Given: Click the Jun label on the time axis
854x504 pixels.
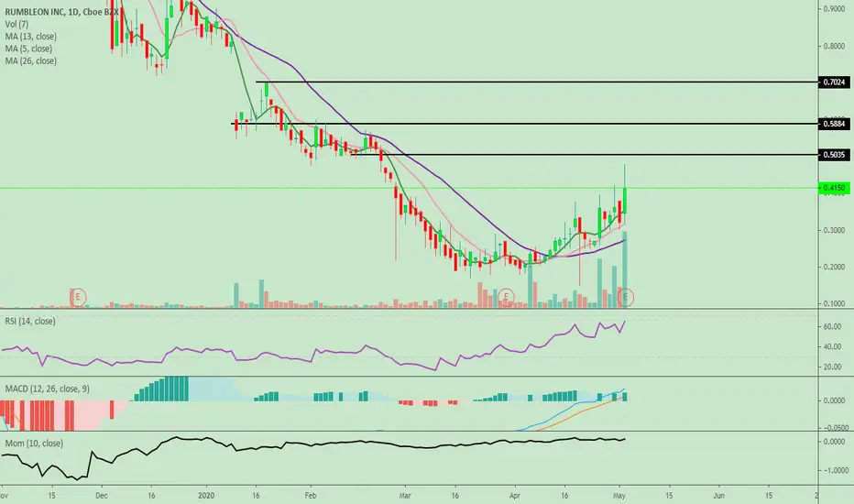Looking at the screenshot, I should [719, 496].
